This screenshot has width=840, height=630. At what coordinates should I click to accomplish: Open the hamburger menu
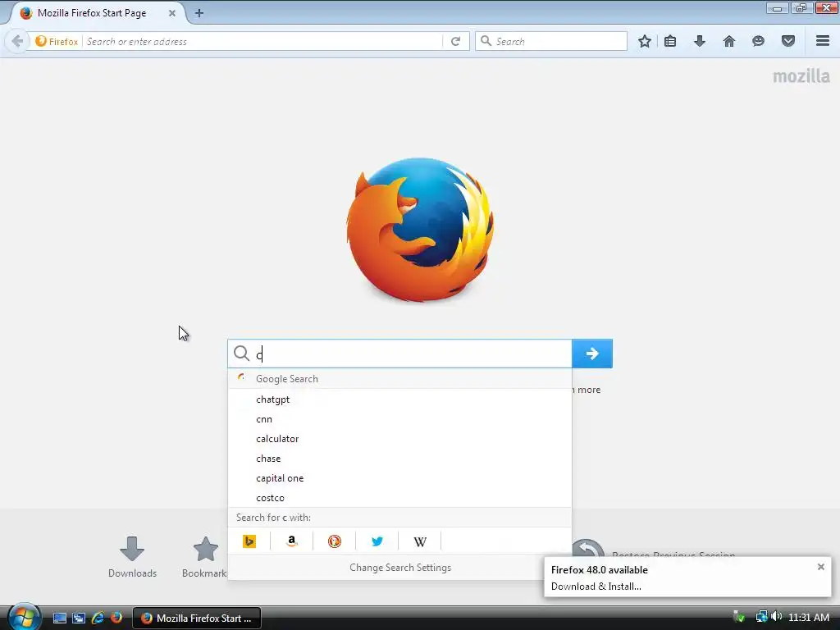point(823,41)
